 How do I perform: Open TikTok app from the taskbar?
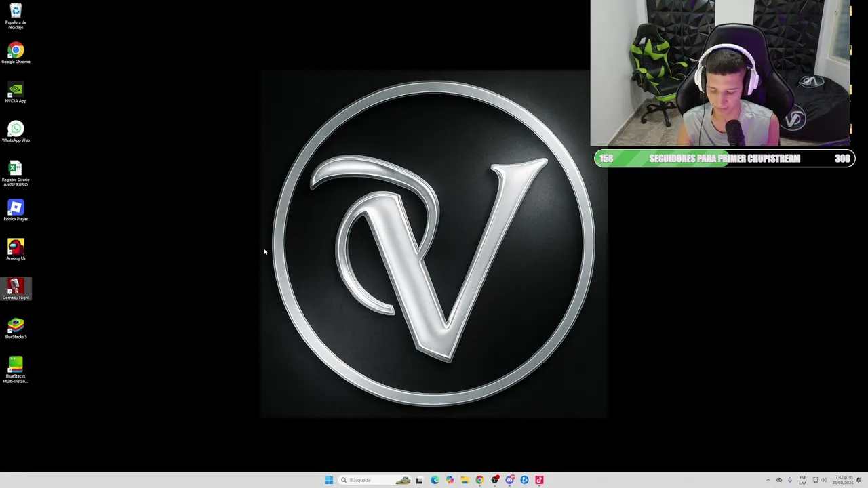(x=539, y=480)
